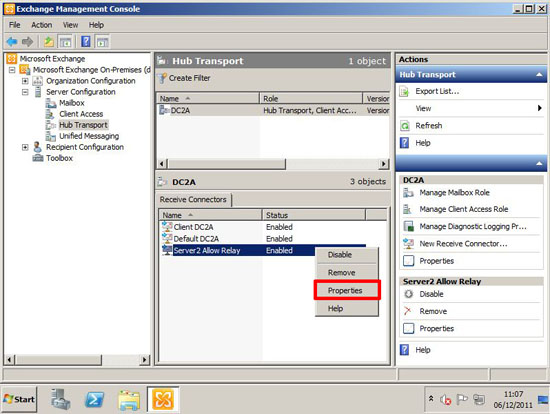Open Server Manager from taskbar
This screenshot has width=550, height=414.
click(60, 399)
